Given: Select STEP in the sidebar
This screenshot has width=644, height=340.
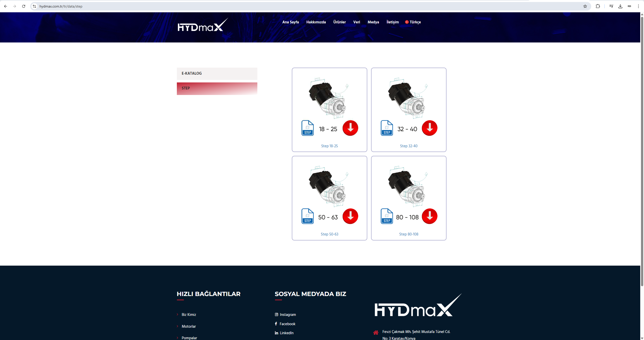Looking at the screenshot, I should click(217, 88).
